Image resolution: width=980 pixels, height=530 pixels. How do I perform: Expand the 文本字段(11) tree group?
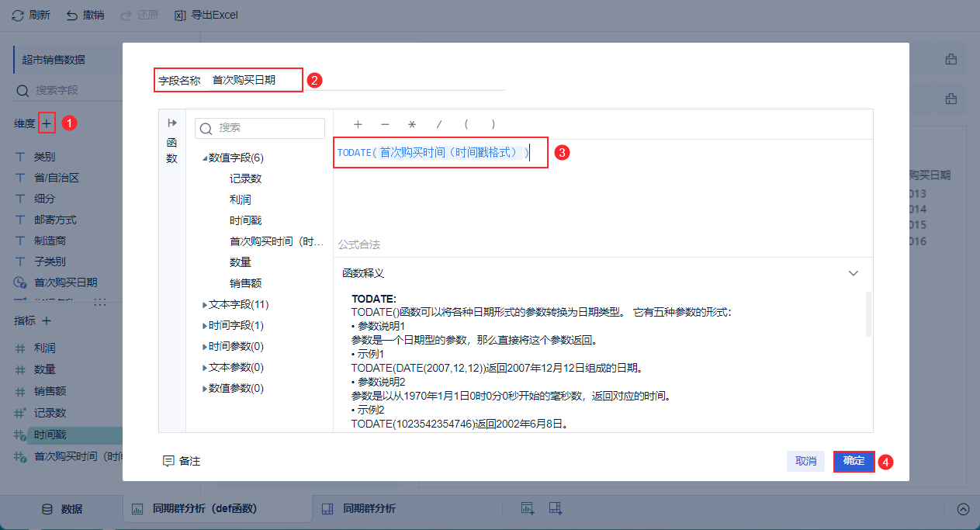205,305
